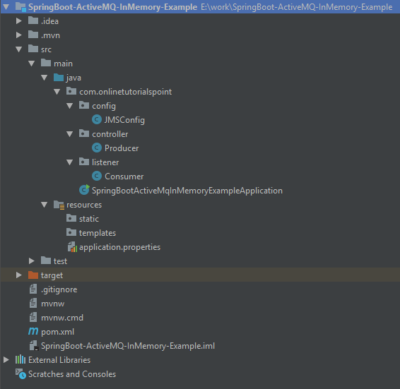Select the .gitignore file
Screen dimensions: 400x389
pyautogui.click(x=59, y=290)
